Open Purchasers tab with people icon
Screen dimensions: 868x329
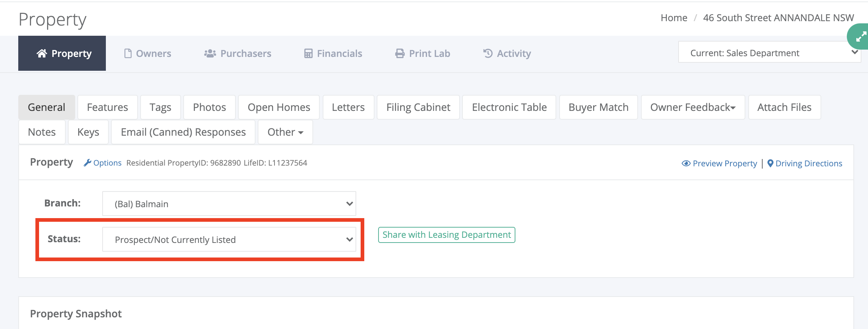238,53
